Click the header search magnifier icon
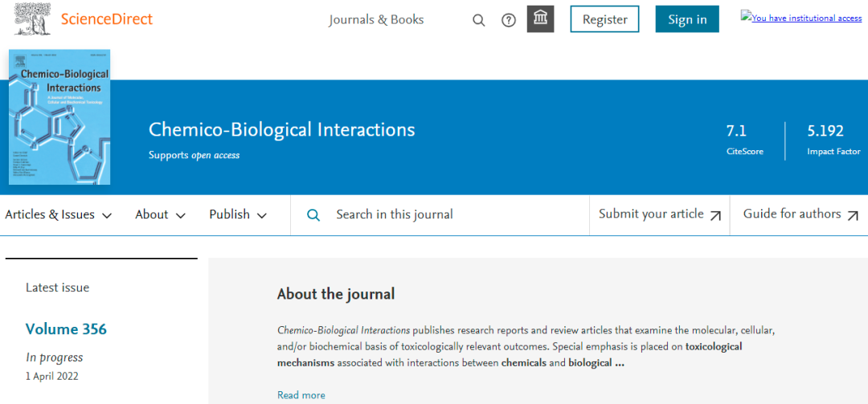This screenshot has width=868, height=404. [x=478, y=20]
